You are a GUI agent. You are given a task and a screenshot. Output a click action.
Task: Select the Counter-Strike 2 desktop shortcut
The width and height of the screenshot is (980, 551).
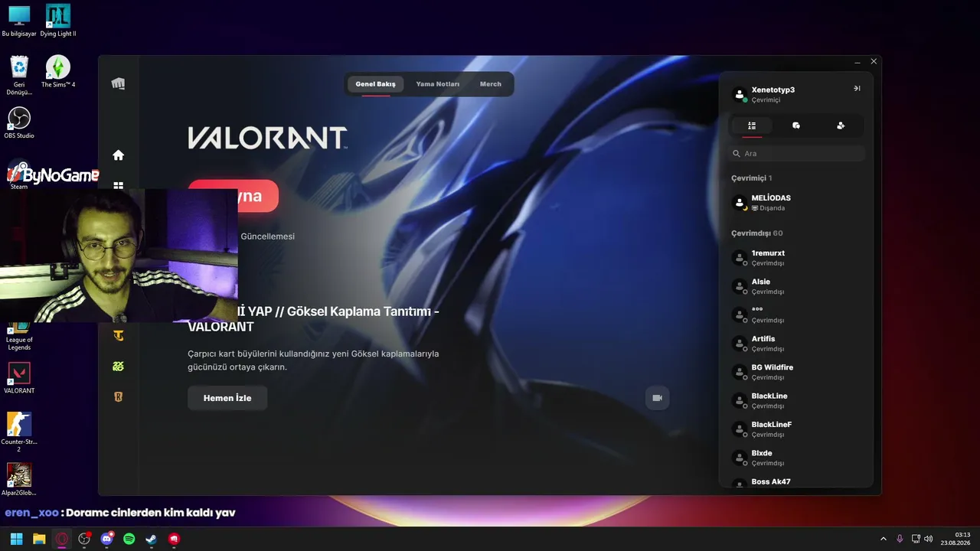19,432
